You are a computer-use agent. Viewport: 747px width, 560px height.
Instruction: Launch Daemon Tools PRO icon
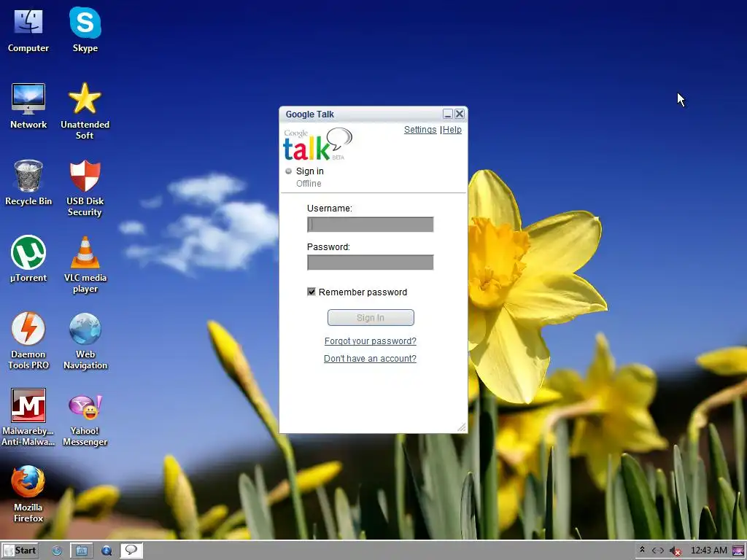click(x=28, y=341)
